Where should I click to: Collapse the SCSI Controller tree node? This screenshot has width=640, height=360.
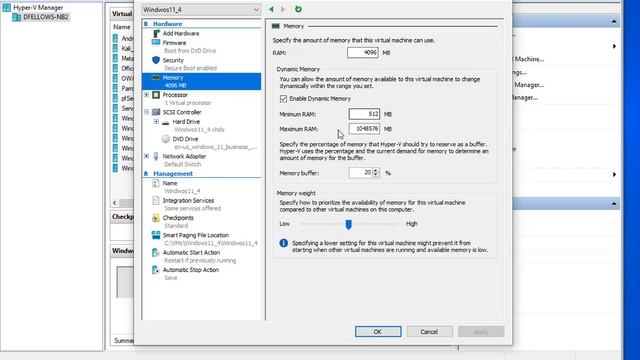147,112
